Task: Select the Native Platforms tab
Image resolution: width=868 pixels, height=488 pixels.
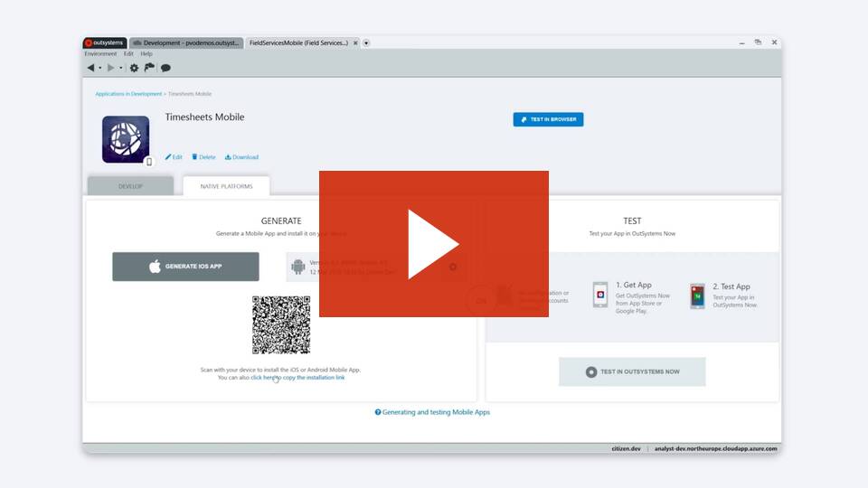Action: pos(226,186)
